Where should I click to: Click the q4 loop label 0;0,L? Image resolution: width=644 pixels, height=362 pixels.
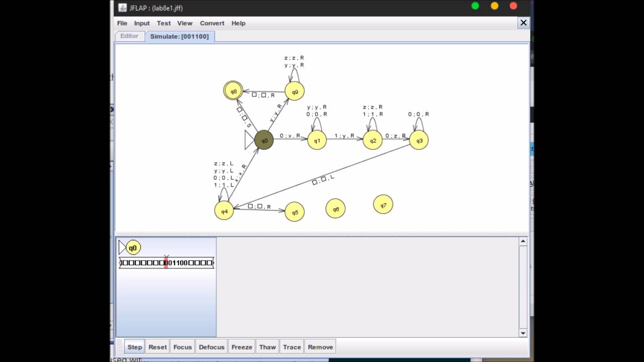point(224,178)
